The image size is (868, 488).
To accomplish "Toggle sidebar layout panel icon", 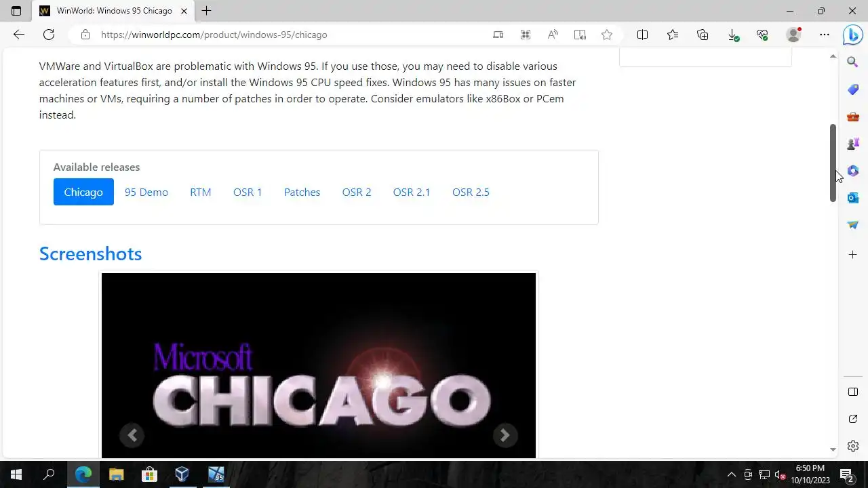I will pyautogui.click(x=853, y=392).
